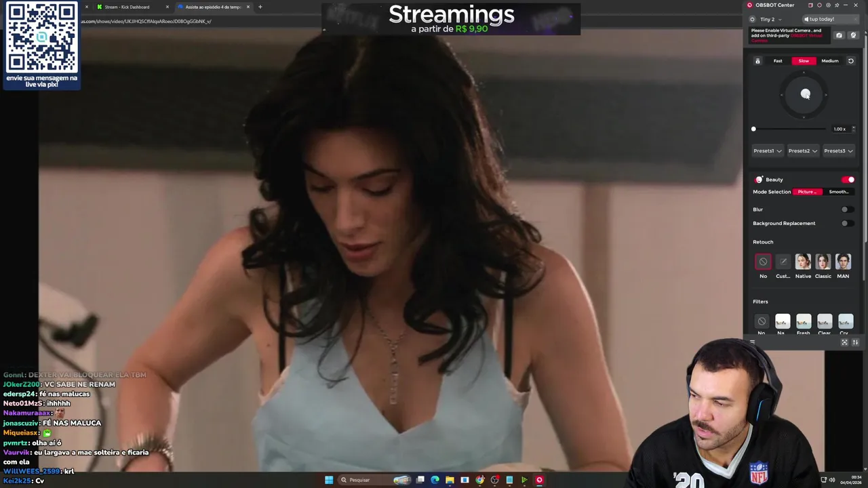Click the OBSBOT title bar record-circle icon
Screen dimensions: 868x488
point(819,5)
